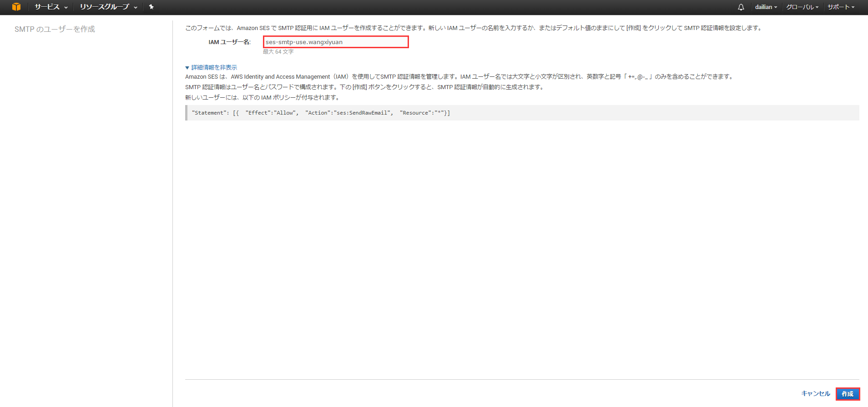Image resolution: width=868 pixels, height=407 pixels.
Task: Open the サービス menu
Action: point(47,7)
